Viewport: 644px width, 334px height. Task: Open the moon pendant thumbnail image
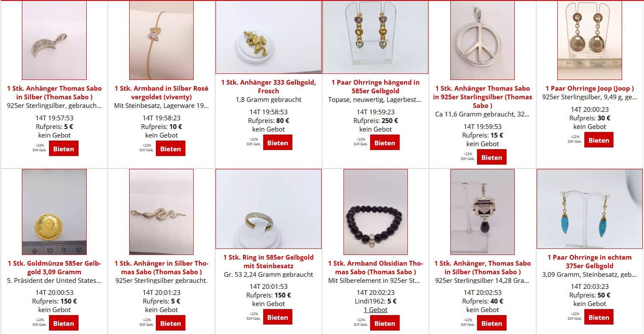click(54, 40)
